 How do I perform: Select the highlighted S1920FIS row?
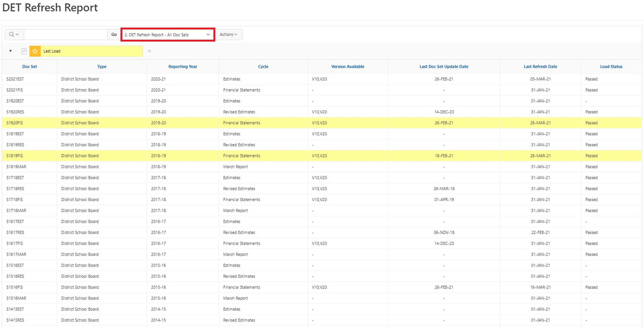pos(15,123)
